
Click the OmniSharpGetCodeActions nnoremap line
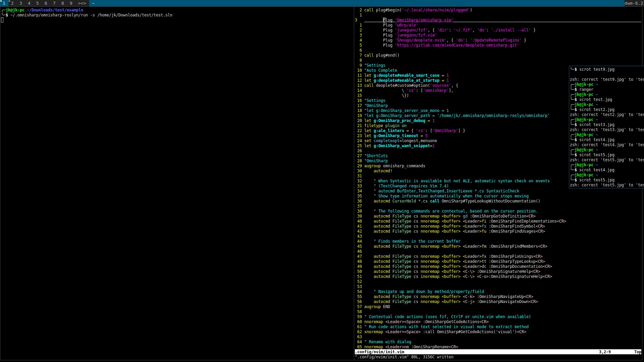pos(426,322)
